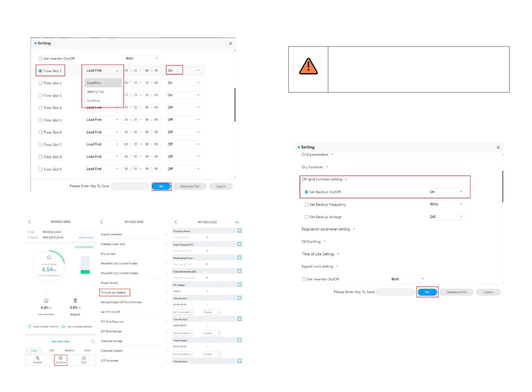Click the scrollbar in Time Slot settings dialog

pos(235,105)
